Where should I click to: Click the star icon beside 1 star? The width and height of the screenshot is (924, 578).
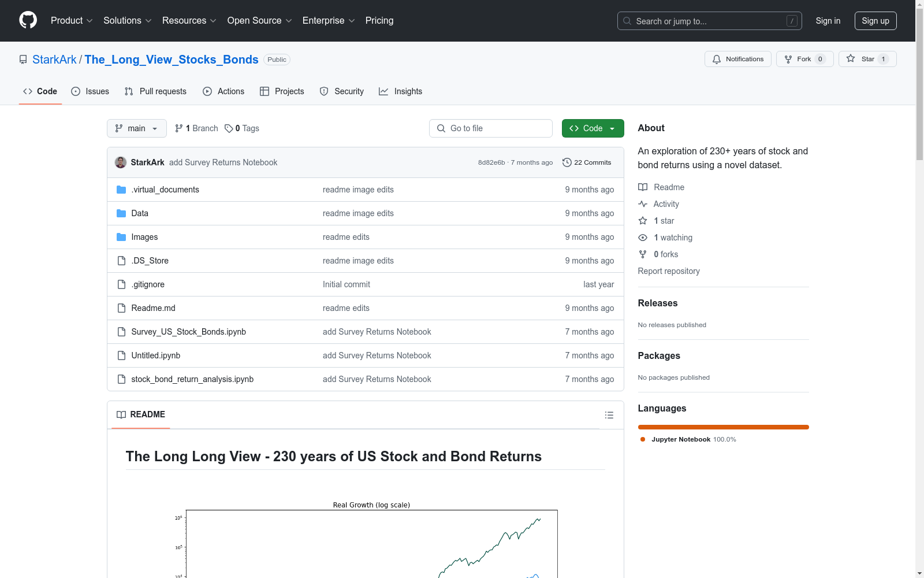click(x=643, y=221)
